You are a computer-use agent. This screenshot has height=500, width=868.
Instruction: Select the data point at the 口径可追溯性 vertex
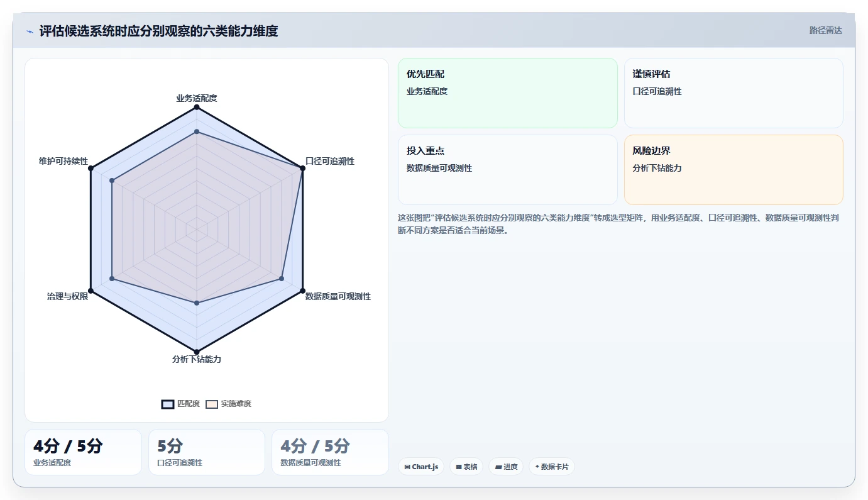302,168
